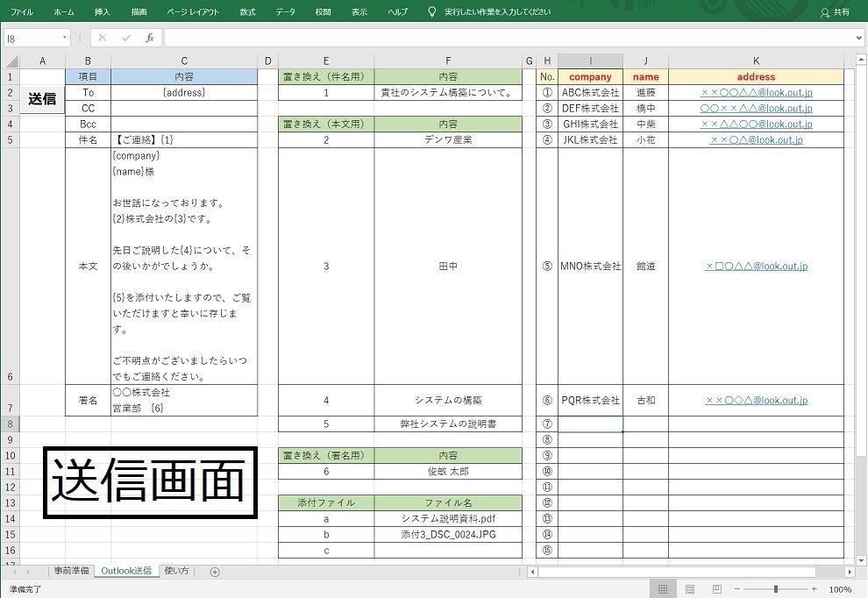Open the ヘルプ ribbon tab
The width and height of the screenshot is (868, 598).
point(397,11)
